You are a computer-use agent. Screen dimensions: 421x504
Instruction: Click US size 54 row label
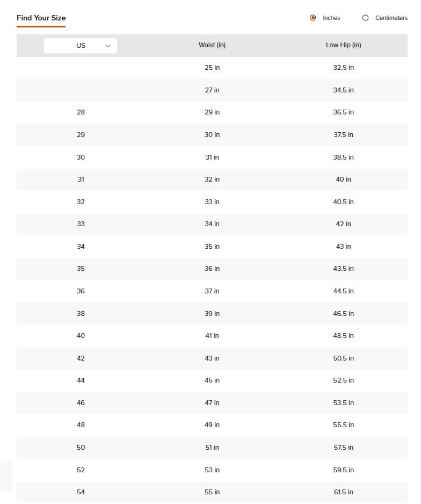[x=81, y=492]
